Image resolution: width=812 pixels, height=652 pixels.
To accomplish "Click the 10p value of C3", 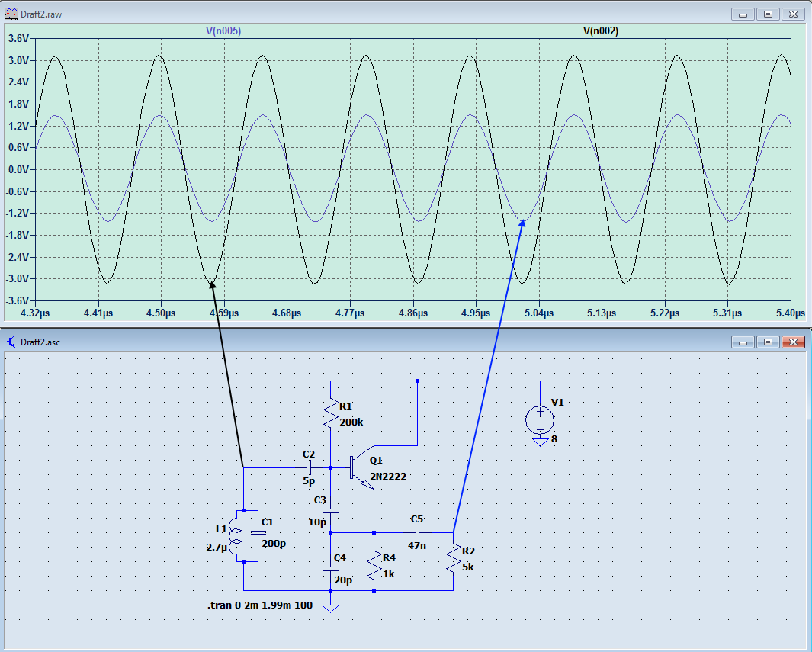I will [x=317, y=522].
